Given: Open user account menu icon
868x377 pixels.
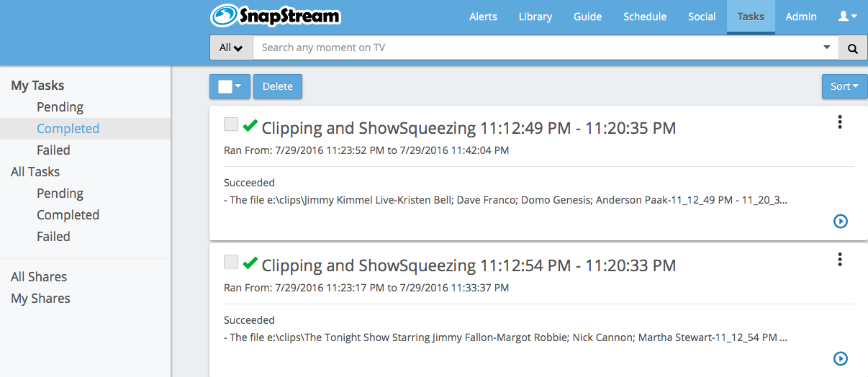Looking at the screenshot, I should pos(847,17).
